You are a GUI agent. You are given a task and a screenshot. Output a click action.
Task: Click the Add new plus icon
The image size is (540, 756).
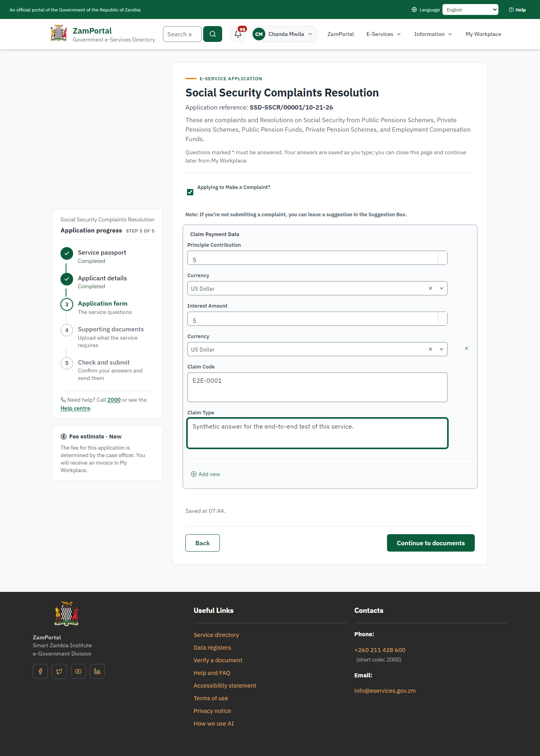194,474
